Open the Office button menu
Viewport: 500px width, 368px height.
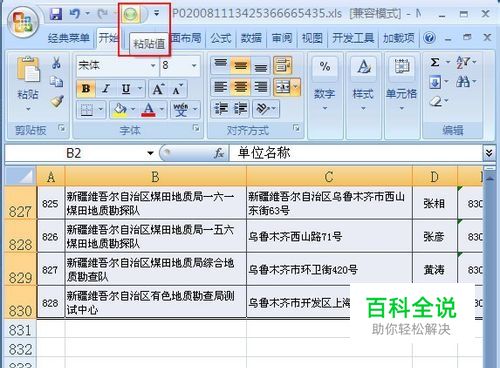(23, 22)
